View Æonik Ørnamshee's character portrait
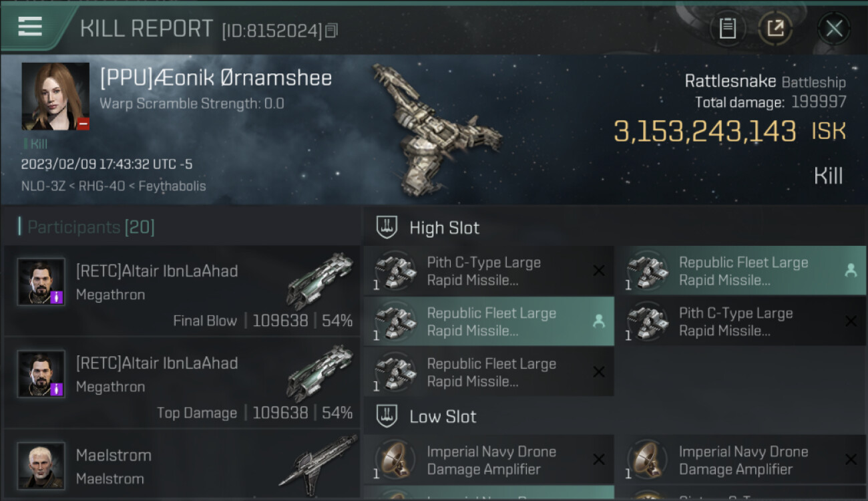868x501 pixels. point(55,96)
